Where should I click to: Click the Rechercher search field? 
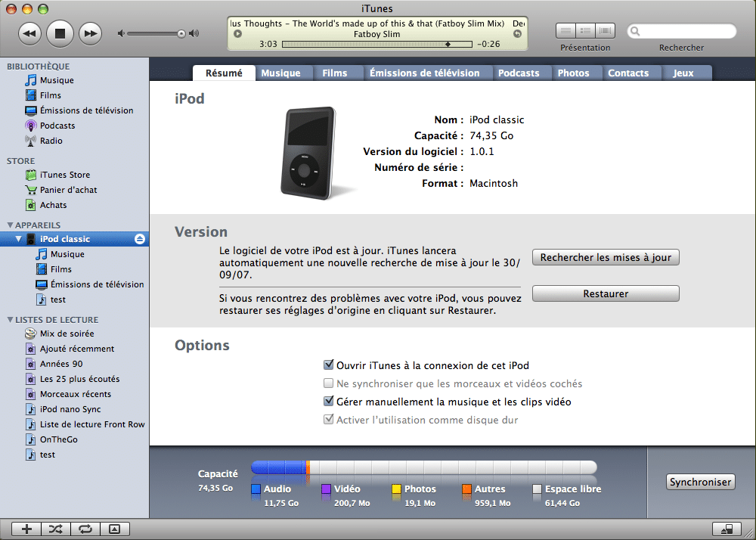tap(682, 31)
